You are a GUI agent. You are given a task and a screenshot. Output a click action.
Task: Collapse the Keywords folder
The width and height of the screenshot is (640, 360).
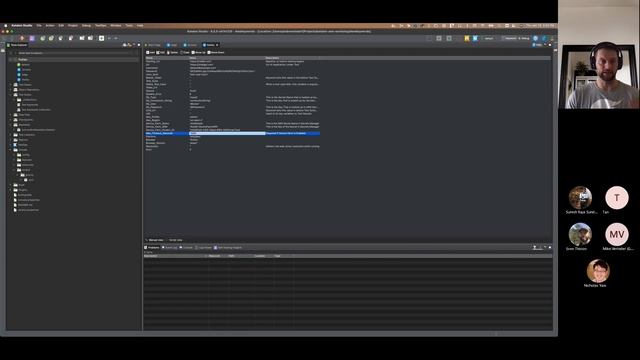tap(11, 125)
